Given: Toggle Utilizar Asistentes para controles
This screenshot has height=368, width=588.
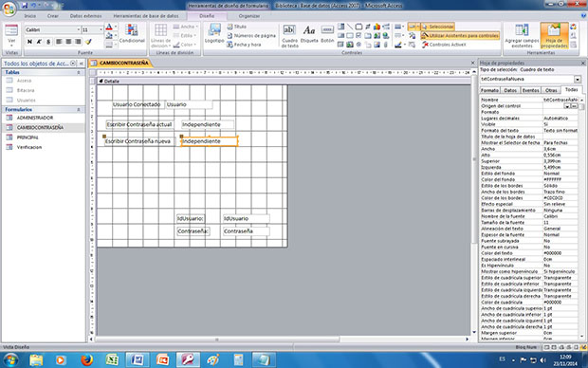Looking at the screenshot, I should [x=460, y=36].
